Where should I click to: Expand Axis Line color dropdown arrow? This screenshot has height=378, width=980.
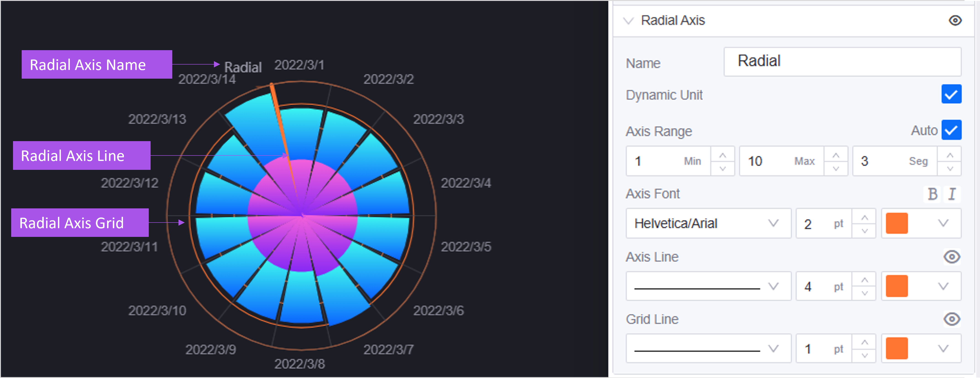pos(943,286)
